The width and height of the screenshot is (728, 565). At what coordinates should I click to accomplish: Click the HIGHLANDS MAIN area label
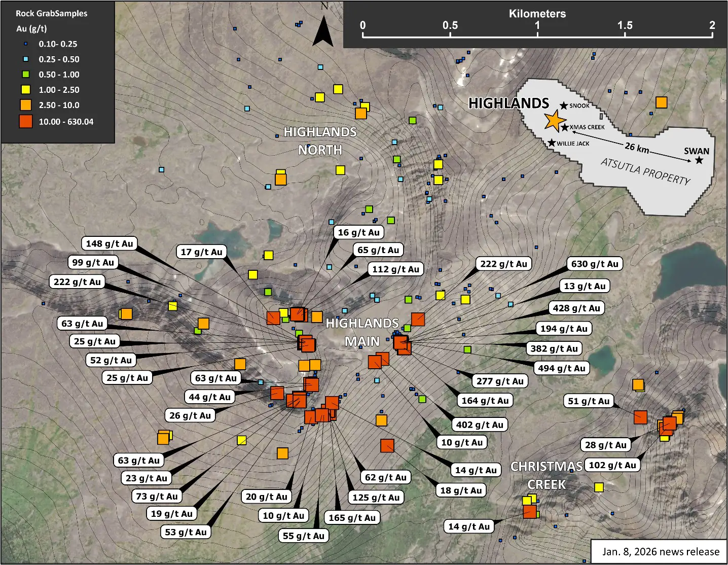(362, 332)
